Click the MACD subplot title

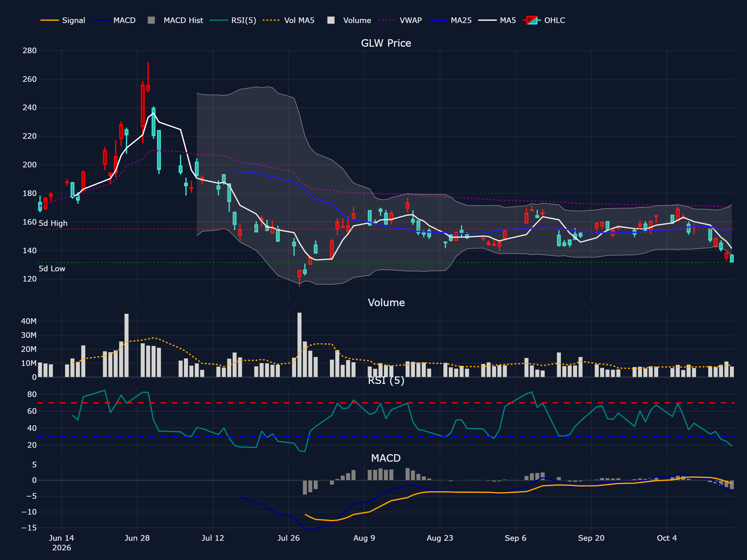tap(386, 458)
